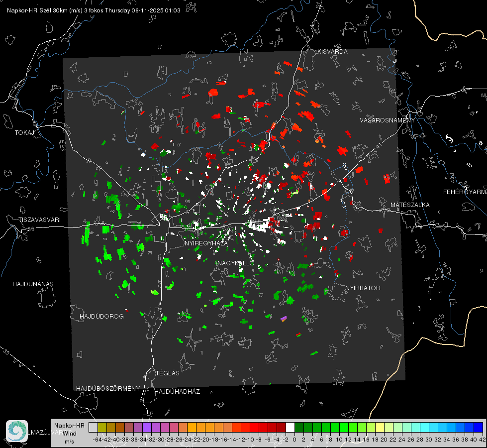The height and width of the screenshot is (448, 487).
Task: Click the 20 legend value label
Action: [384, 440]
